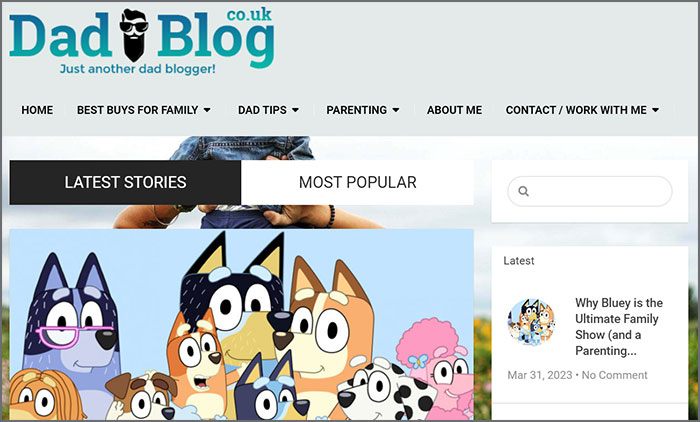Expand Best Buys For Family dropdown arrow
This screenshot has height=422, width=700.
click(207, 110)
